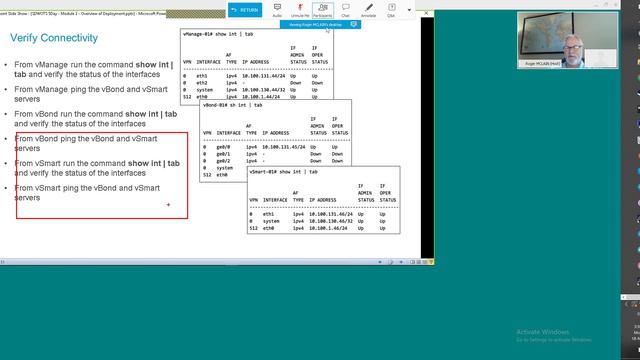Switch to Slide Sorter view icon
This screenshot has width=640, height=360.
(x=418, y=262)
